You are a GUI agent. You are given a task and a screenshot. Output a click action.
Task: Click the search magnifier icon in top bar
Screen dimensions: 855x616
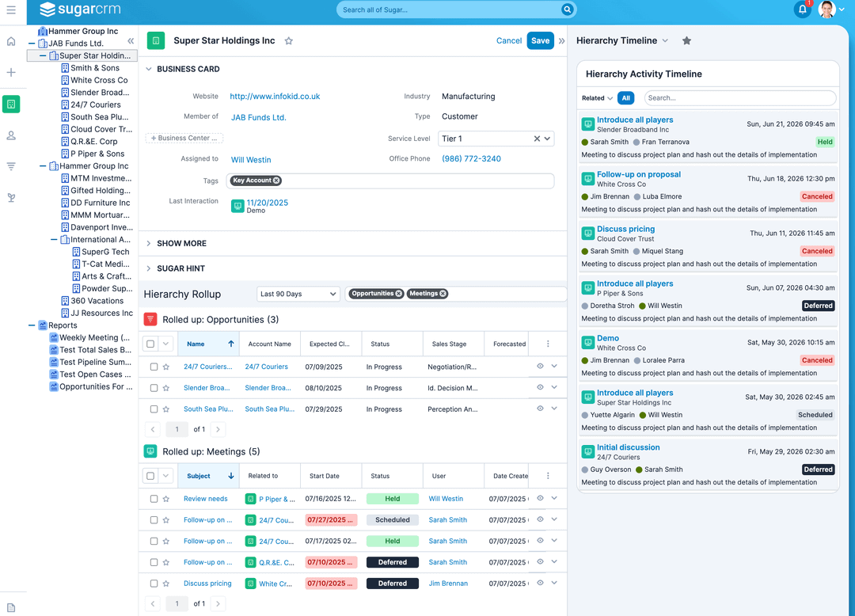coord(567,10)
